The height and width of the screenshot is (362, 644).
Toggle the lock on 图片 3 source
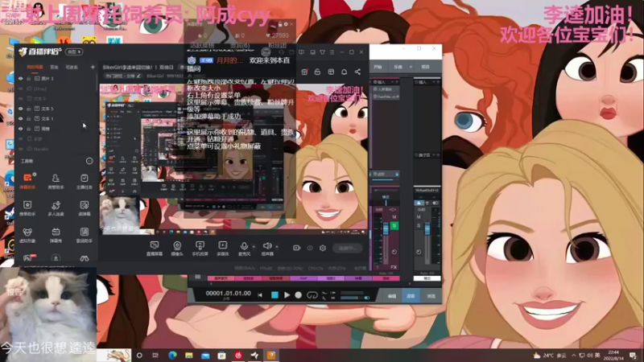pos(29,78)
